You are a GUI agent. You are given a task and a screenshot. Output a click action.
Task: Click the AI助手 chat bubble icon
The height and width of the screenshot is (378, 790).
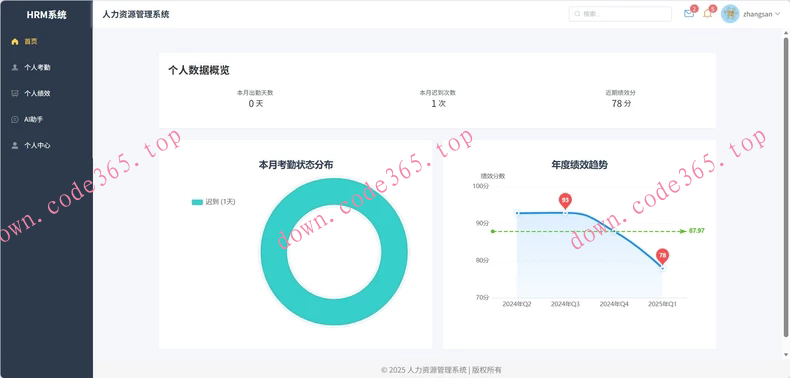pos(15,119)
